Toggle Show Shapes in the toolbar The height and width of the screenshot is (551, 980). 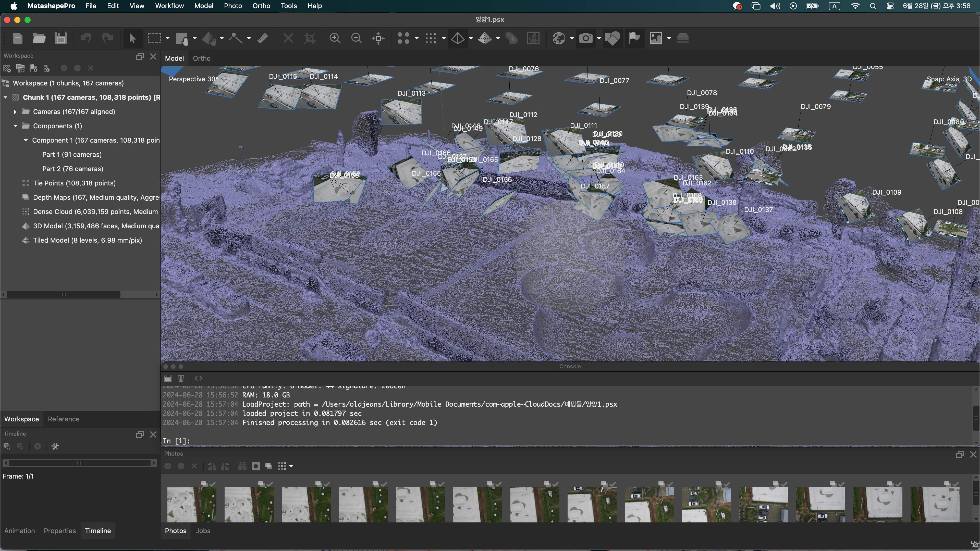612,38
